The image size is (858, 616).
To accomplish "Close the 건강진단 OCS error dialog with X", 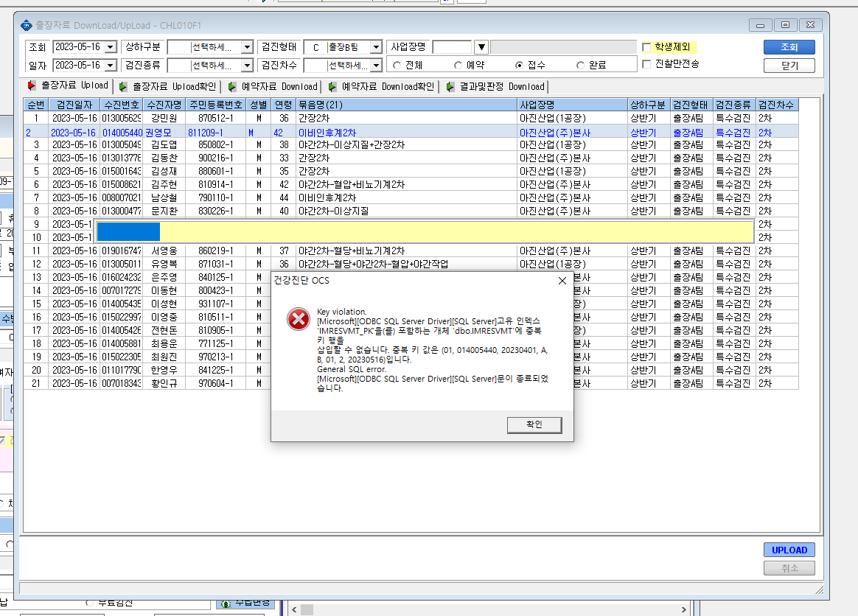I will [x=562, y=281].
